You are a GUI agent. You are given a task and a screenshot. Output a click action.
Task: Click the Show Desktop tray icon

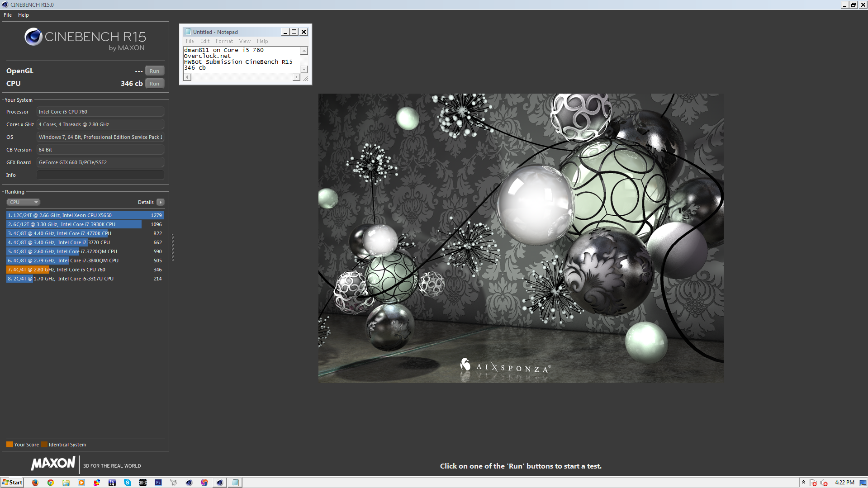click(x=863, y=483)
